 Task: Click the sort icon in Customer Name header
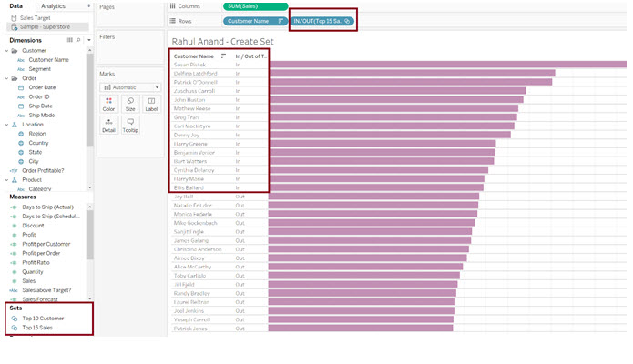click(x=223, y=56)
